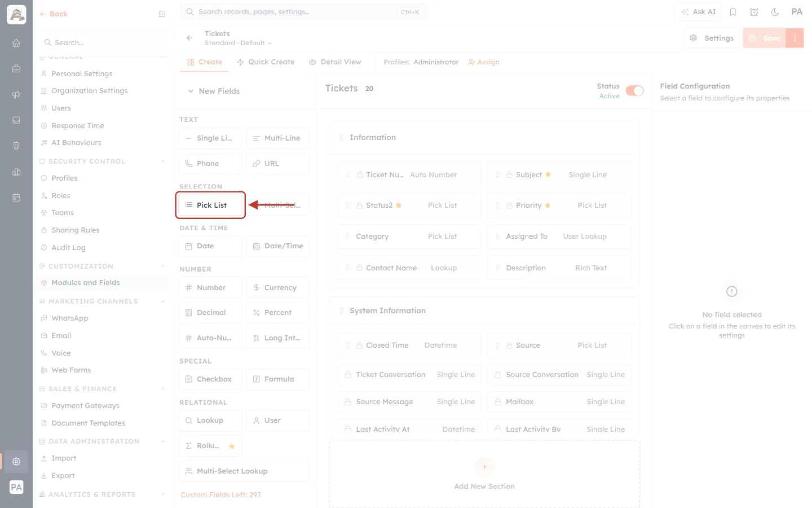Open the bar chart icon in the left rail
The width and height of the screenshot is (812, 508).
click(x=16, y=172)
